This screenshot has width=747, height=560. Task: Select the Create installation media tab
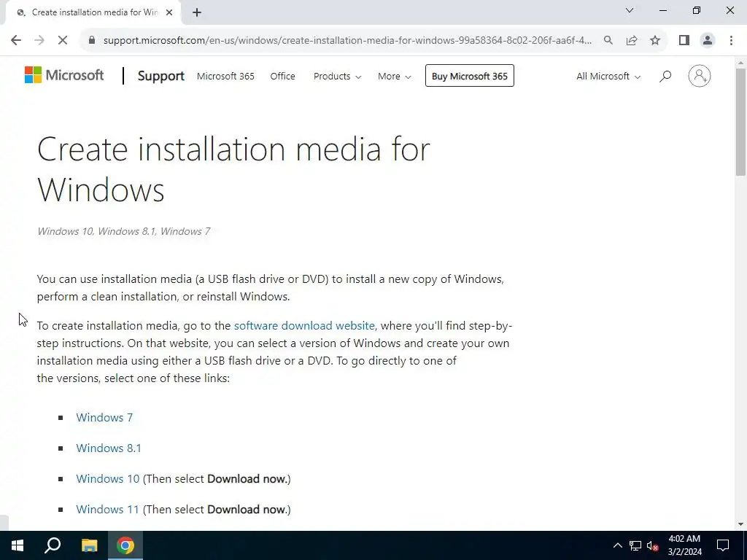tap(93, 12)
